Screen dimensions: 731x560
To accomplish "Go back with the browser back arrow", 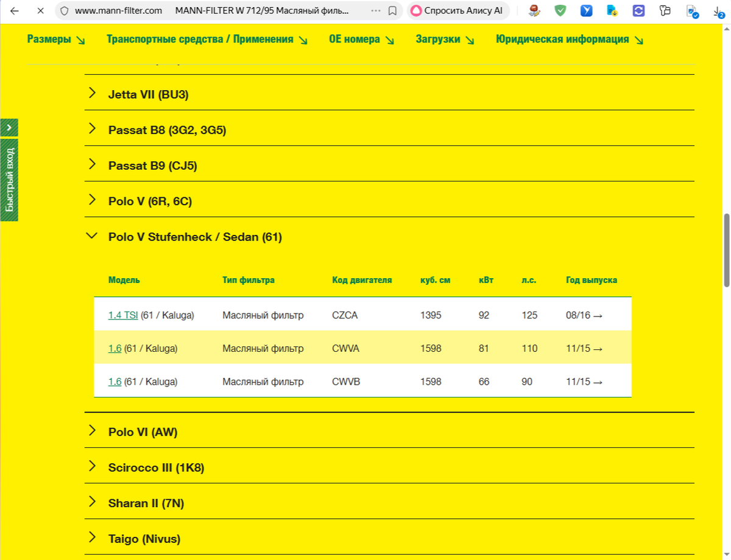I will [14, 11].
